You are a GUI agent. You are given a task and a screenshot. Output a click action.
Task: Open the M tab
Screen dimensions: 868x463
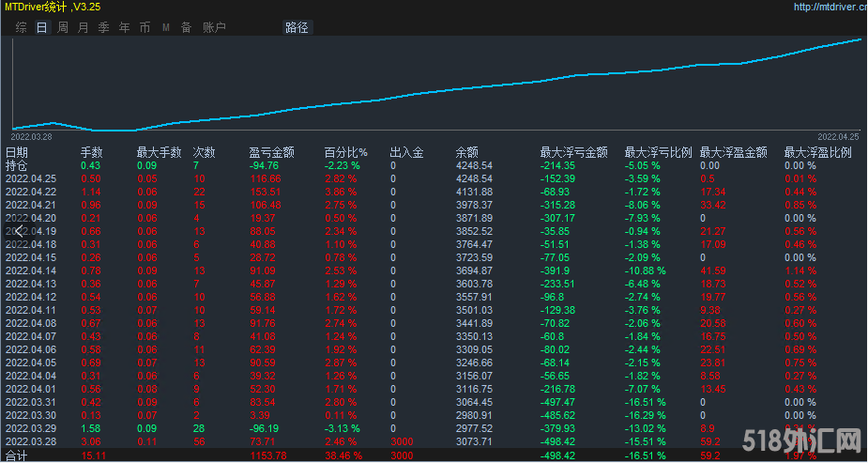pyautogui.click(x=166, y=27)
